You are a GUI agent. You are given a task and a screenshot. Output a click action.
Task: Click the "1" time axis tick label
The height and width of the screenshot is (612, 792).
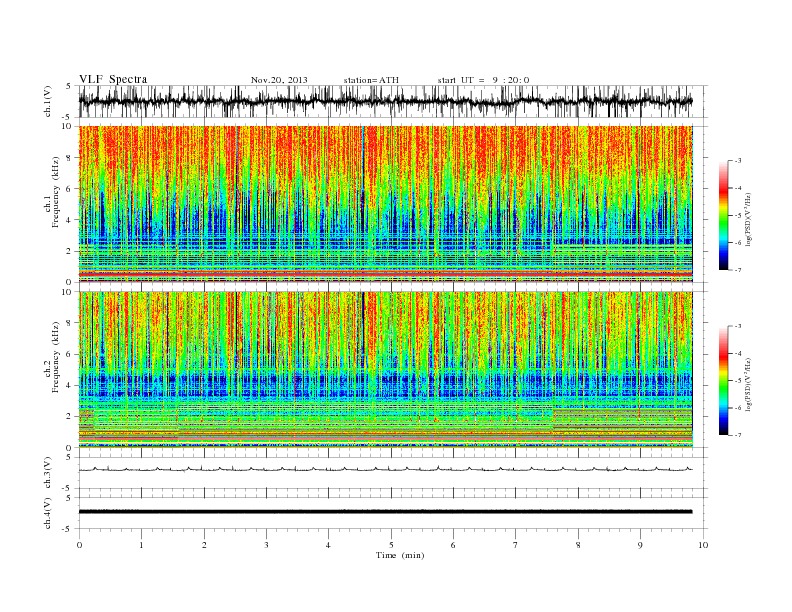click(142, 545)
